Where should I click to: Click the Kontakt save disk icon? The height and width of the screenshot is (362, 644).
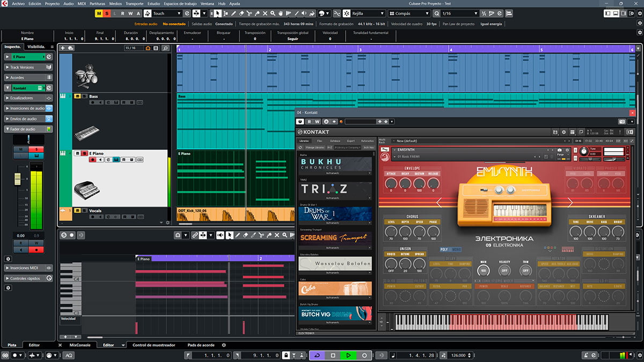(x=555, y=132)
